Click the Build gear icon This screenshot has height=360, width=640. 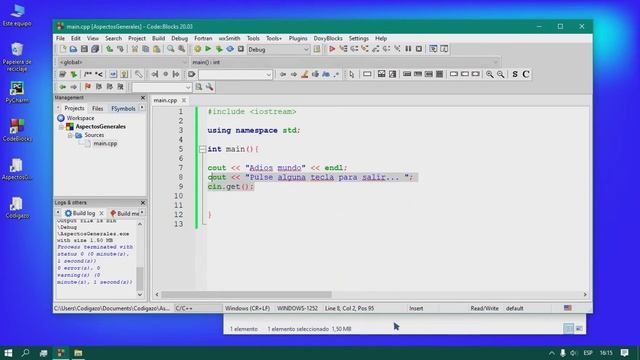point(198,49)
